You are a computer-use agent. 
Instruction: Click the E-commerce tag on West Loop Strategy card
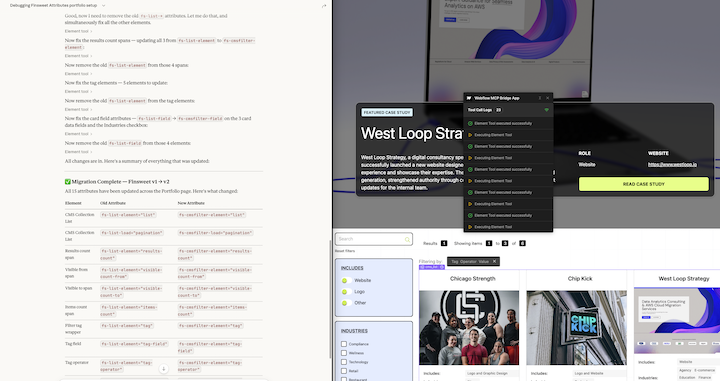click(704, 370)
